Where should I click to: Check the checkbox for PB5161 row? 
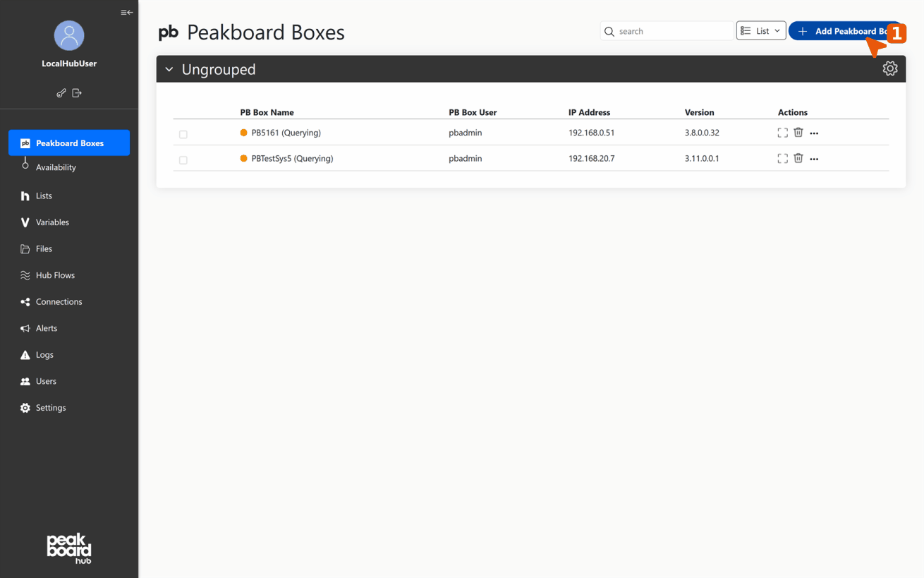point(183,134)
